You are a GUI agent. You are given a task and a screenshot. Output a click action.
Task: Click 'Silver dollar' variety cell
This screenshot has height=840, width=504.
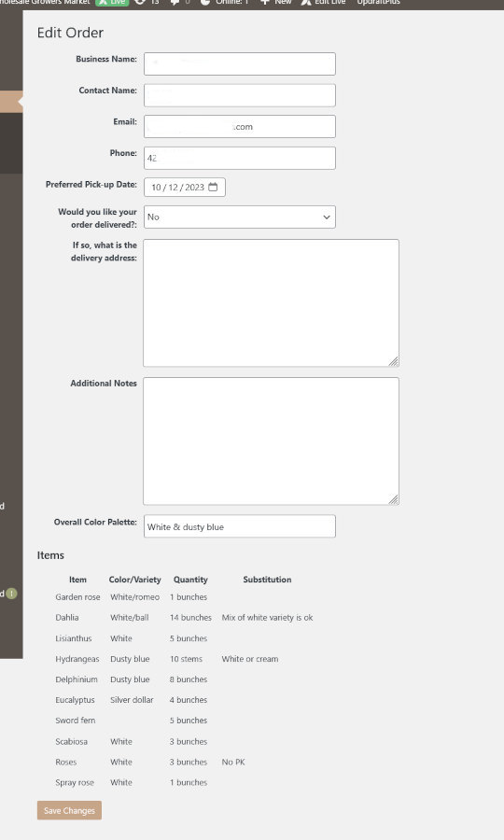click(132, 700)
